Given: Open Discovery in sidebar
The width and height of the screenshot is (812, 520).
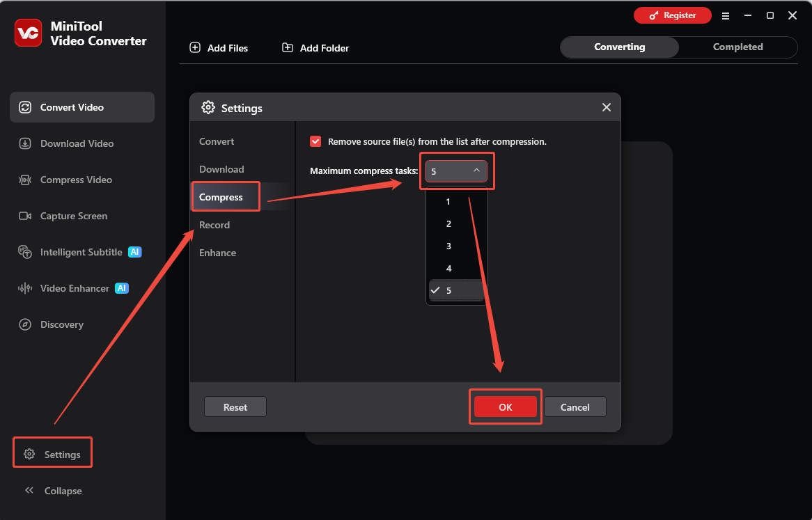Looking at the screenshot, I should (x=81, y=324).
